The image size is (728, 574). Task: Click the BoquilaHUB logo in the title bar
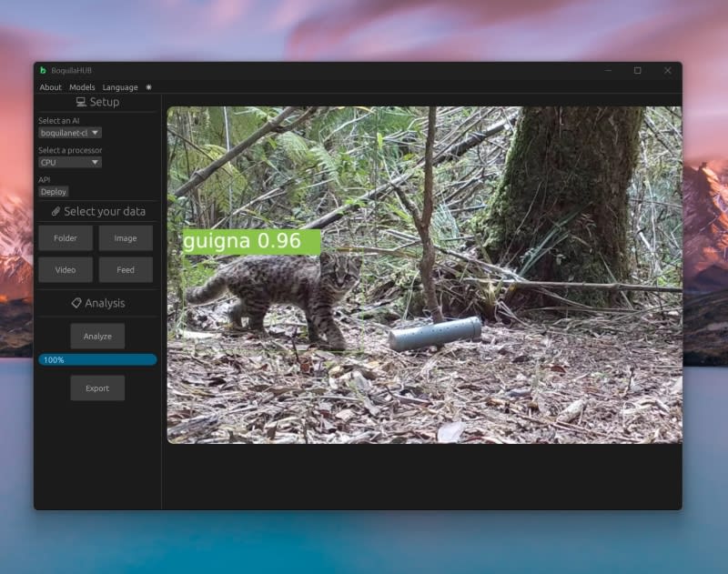(43, 70)
